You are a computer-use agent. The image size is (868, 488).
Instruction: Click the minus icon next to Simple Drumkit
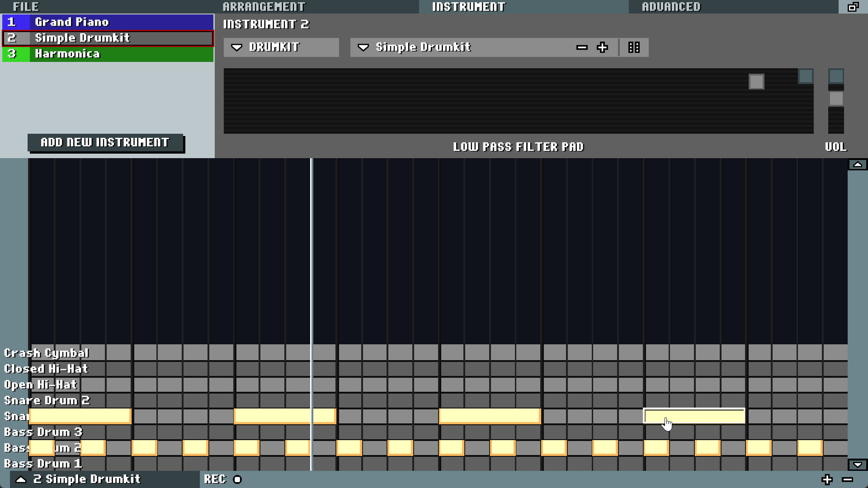[582, 47]
